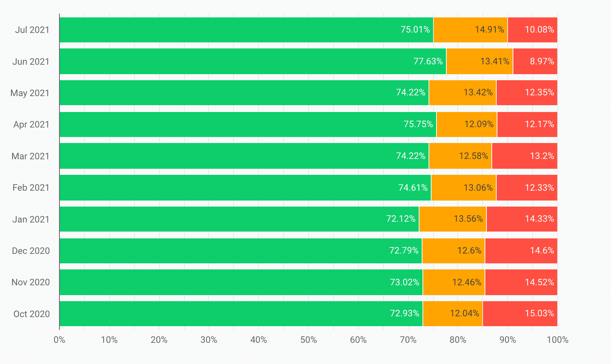Click the green Jul 2021 bar segment
611x364 pixels.
click(x=246, y=30)
